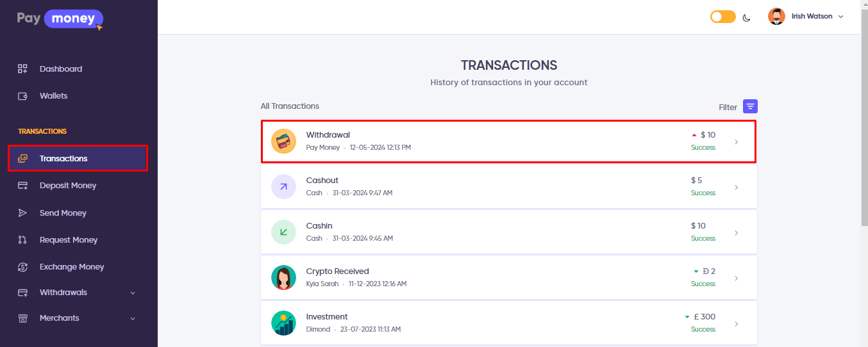Click the Withdrawal card icon
Image resolution: width=868 pixels, height=347 pixels.
click(283, 141)
